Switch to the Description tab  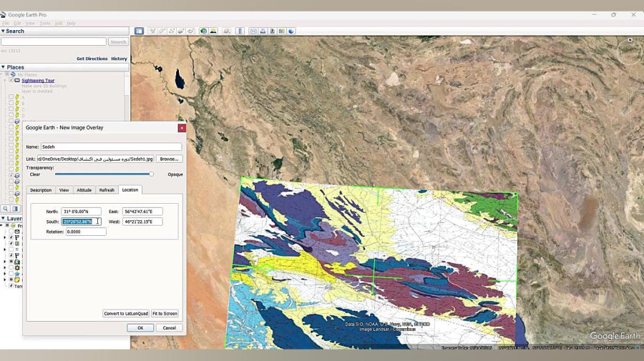(41, 190)
